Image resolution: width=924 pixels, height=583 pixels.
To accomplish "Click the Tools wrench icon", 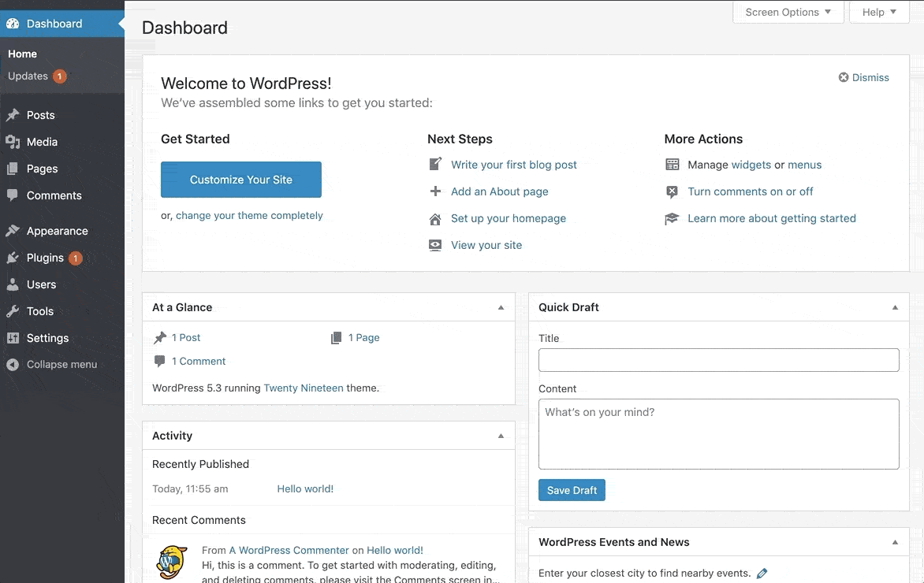I will (x=13, y=311).
